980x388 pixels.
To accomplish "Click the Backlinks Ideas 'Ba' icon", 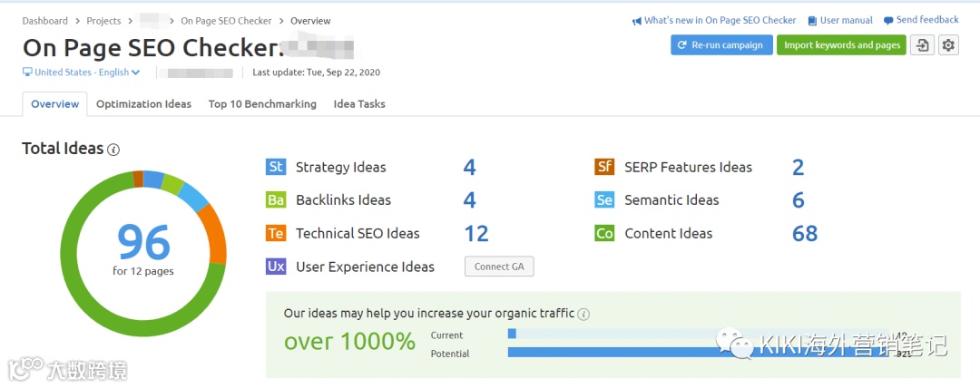I will point(276,200).
